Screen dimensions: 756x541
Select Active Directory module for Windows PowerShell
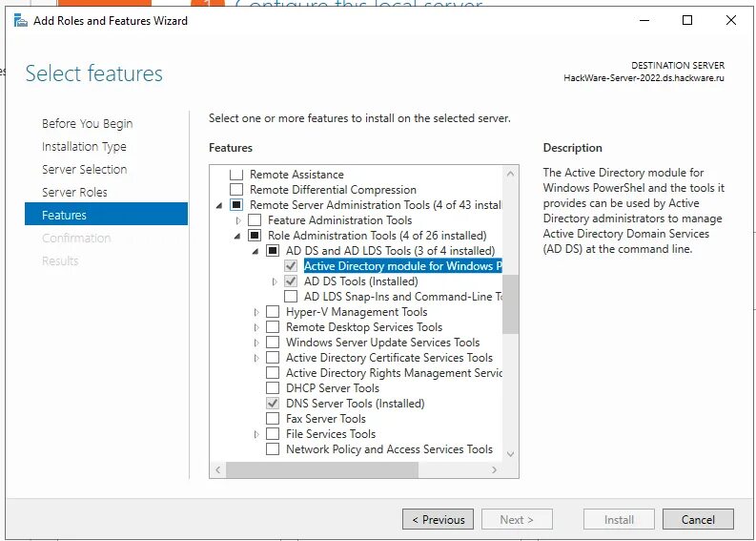coord(402,266)
